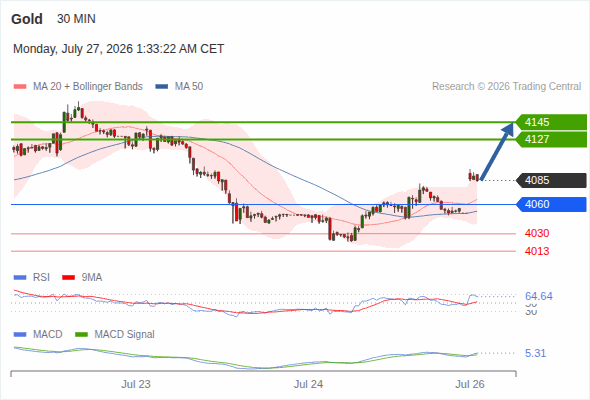Click the 'Jul 24' date axis label

click(308, 384)
